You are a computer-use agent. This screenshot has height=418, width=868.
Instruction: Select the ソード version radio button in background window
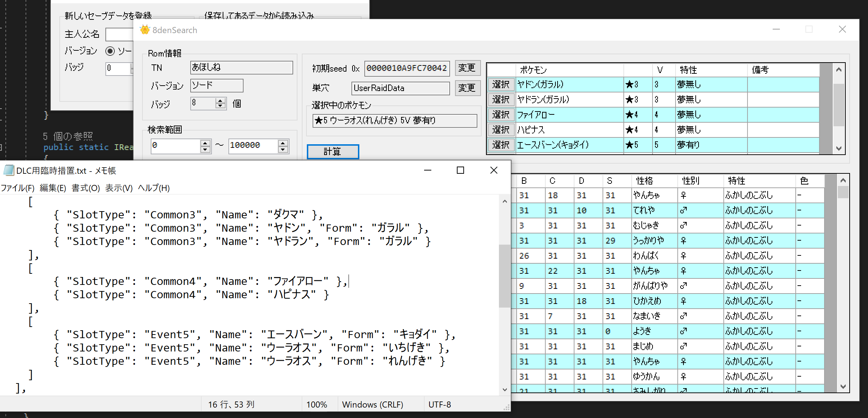click(110, 51)
